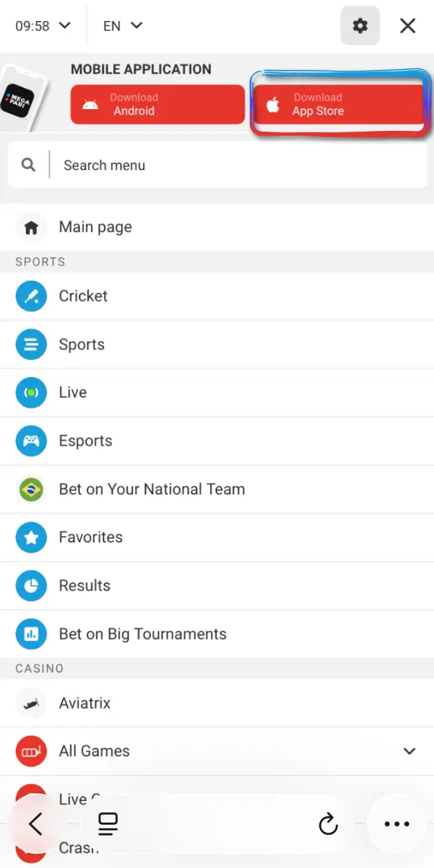Open the settings gear icon
Viewport: 434px width, 868px height.
point(360,26)
